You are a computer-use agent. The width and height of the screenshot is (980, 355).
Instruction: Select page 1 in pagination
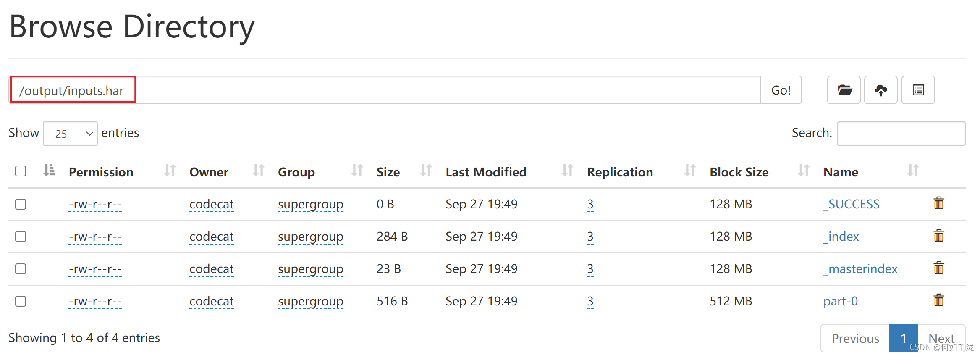pyautogui.click(x=904, y=338)
